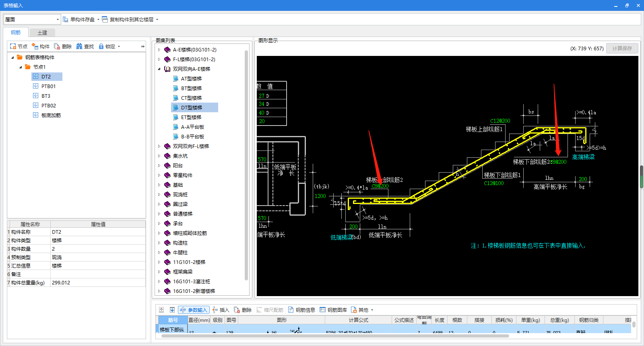Move row down in rebar table toolbar
This screenshot has width=644, height=346.
pyautogui.click(x=172, y=310)
